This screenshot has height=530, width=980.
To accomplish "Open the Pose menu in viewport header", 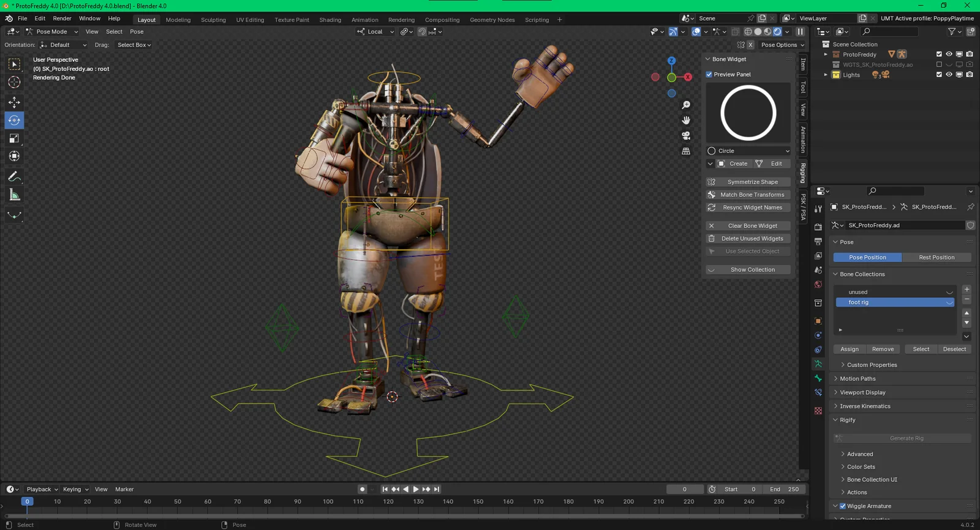I will point(137,31).
